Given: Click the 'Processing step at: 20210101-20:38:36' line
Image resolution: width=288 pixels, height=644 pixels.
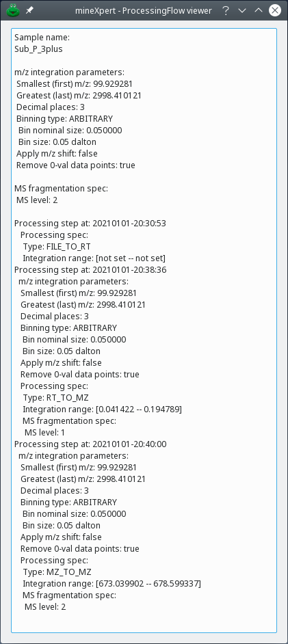Looking at the screenshot, I should click(x=90, y=269).
